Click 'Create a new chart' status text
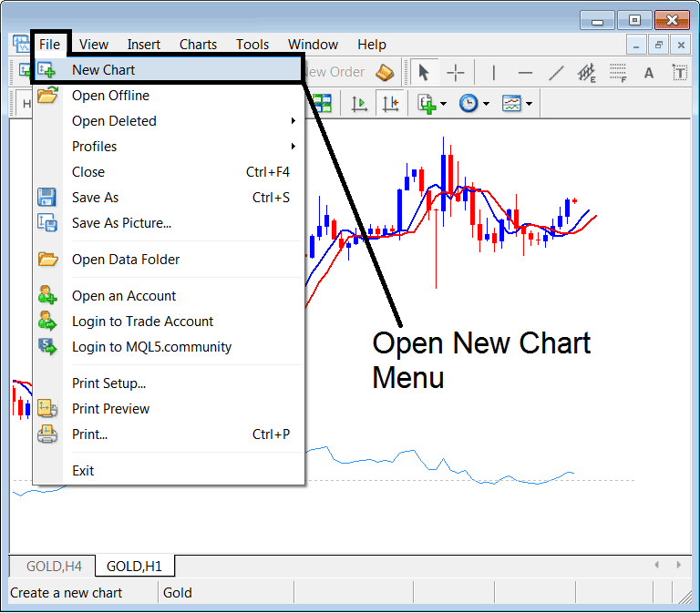This screenshot has height=613, width=700. pyautogui.click(x=66, y=592)
